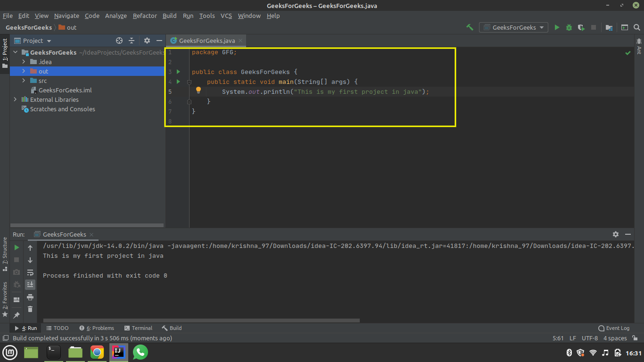Viewport: 644px width, 362px height.
Task: Click run gutter arrow beside class declaration
Action: coord(178,72)
